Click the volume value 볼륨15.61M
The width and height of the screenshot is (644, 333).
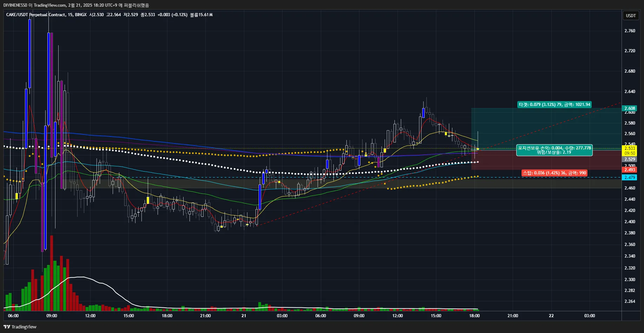click(x=201, y=15)
